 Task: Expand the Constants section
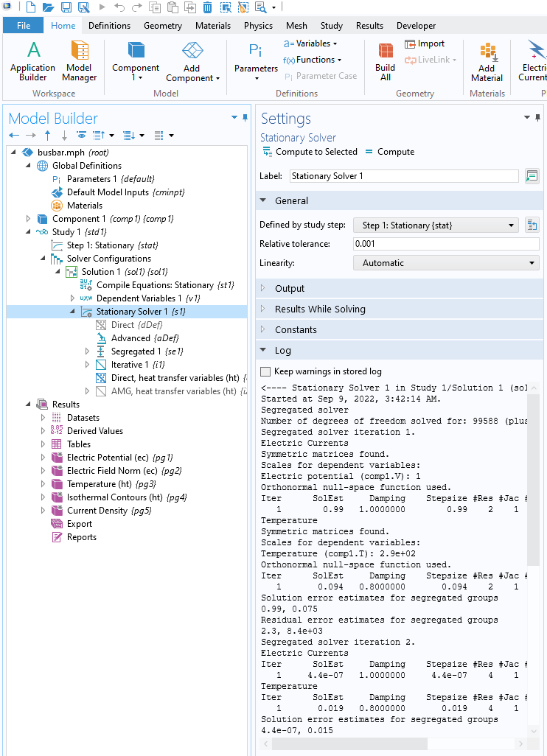click(296, 330)
